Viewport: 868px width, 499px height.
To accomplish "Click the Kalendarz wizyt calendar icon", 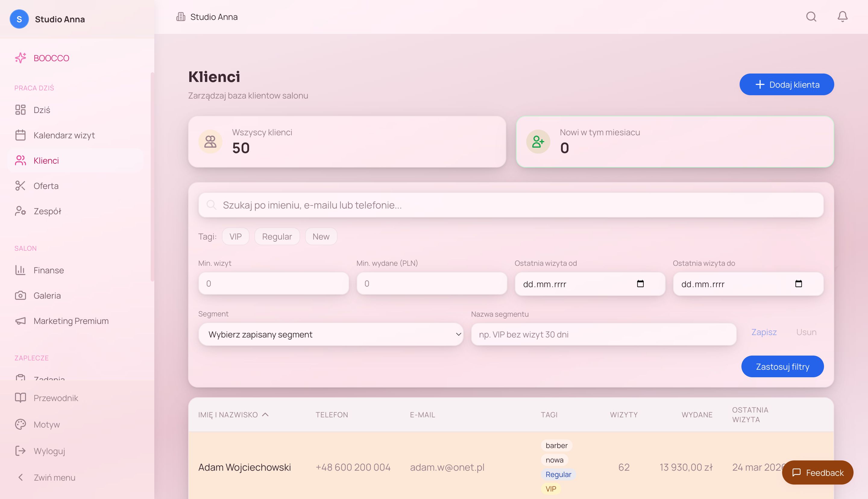I will [x=20, y=135].
